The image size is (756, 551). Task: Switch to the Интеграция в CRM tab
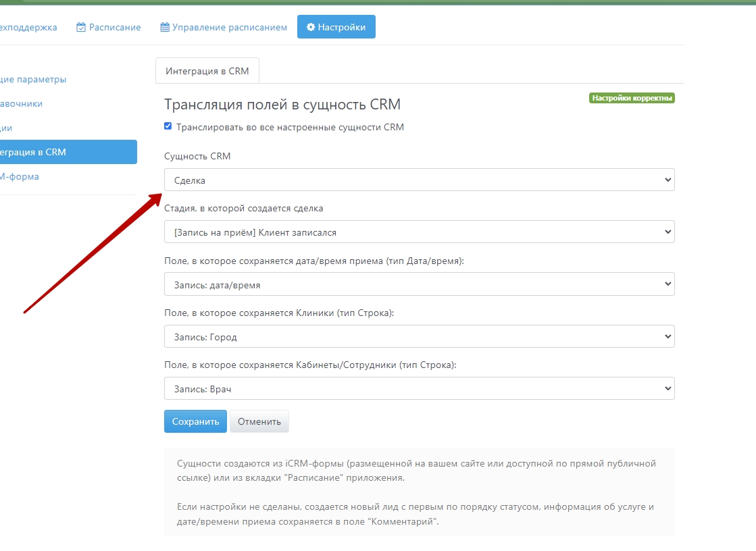(207, 71)
